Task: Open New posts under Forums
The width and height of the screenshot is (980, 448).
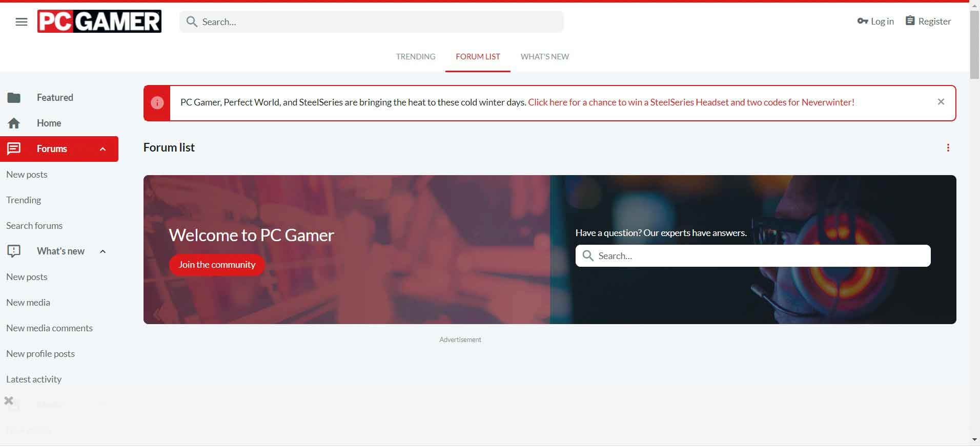Action: point(27,175)
